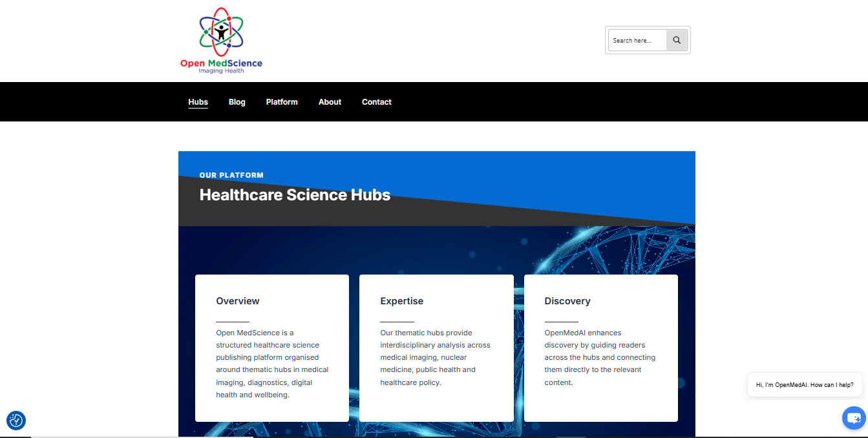Viewport: 868px width, 438px height.
Task: Click the 'OpenMedAI enhances discovery' paragraph
Action: 600,357
